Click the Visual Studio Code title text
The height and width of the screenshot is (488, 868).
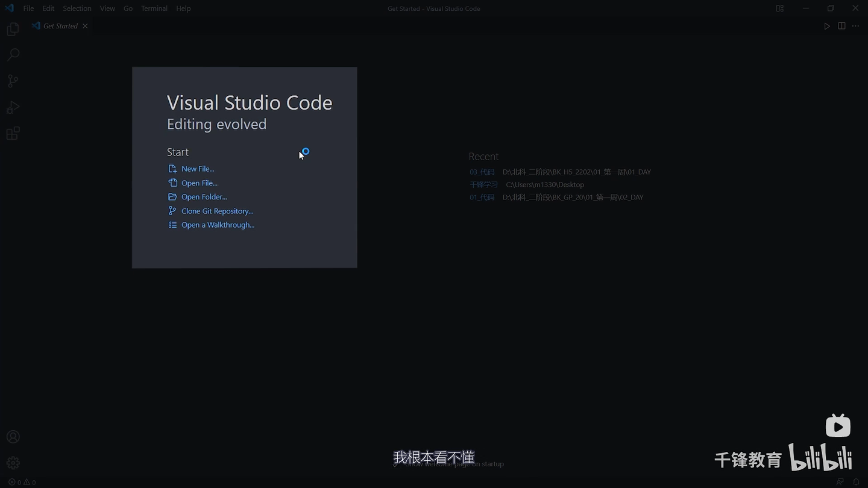click(x=250, y=102)
